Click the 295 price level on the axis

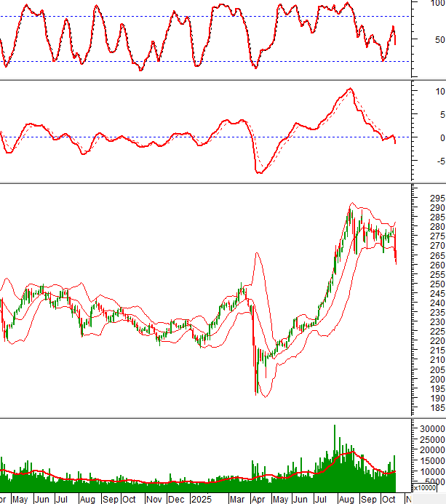pos(437,198)
